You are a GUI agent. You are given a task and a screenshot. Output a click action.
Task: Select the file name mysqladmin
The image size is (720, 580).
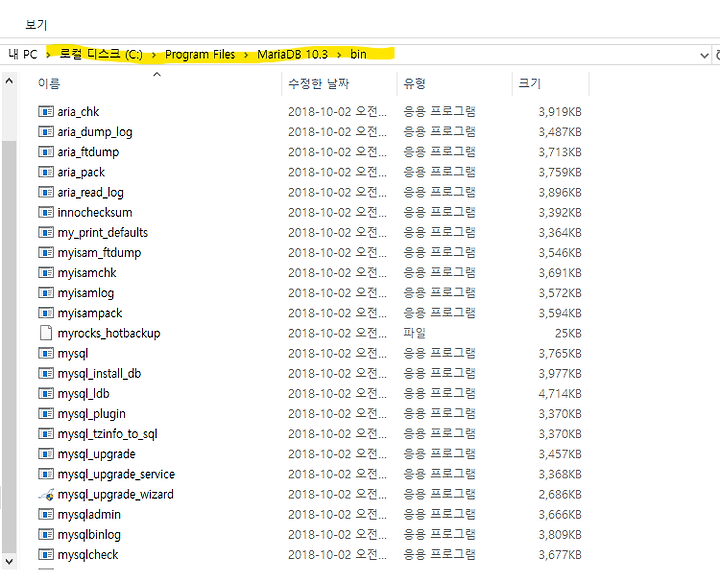(89, 514)
